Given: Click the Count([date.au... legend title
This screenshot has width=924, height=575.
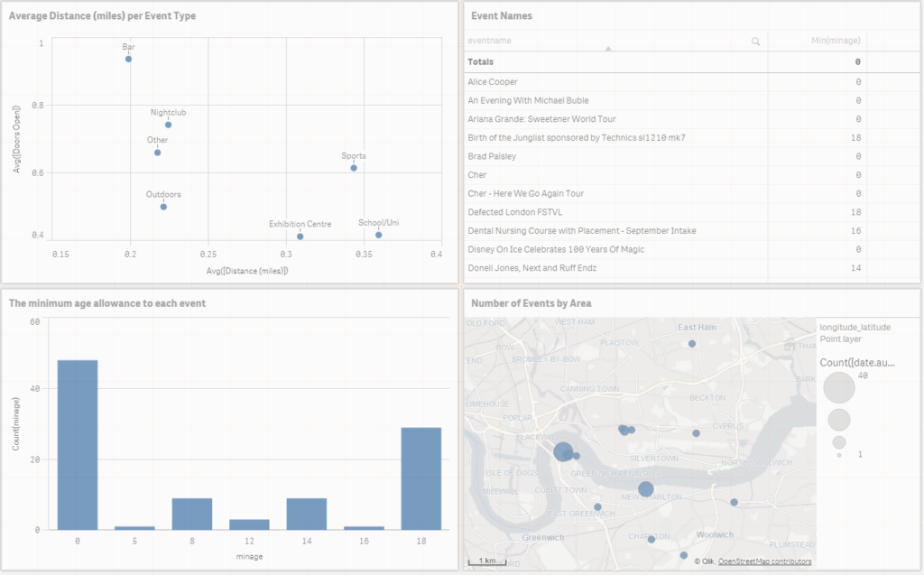Looking at the screenshot, I should (x=857, y=363).
